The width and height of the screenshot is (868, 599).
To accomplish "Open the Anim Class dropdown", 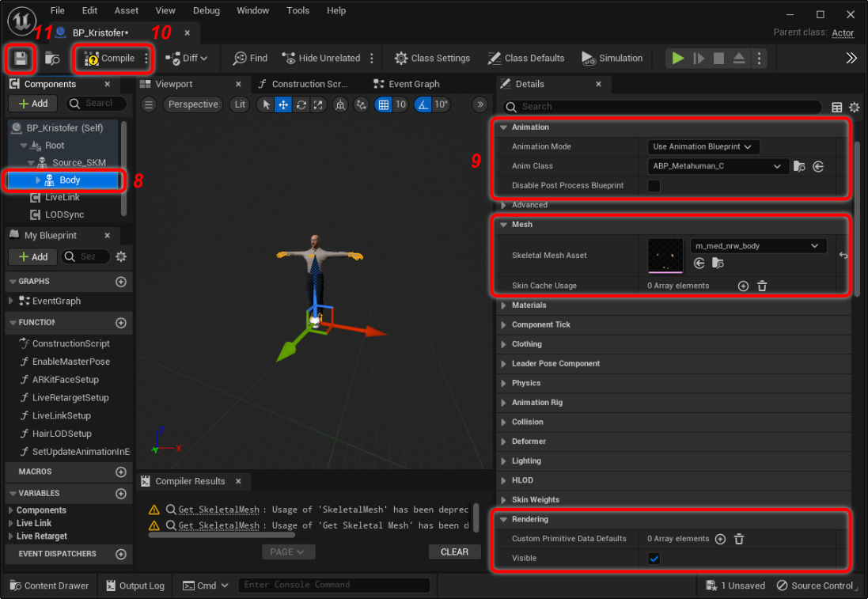I will pyautogui.click(x=718, y=166).
